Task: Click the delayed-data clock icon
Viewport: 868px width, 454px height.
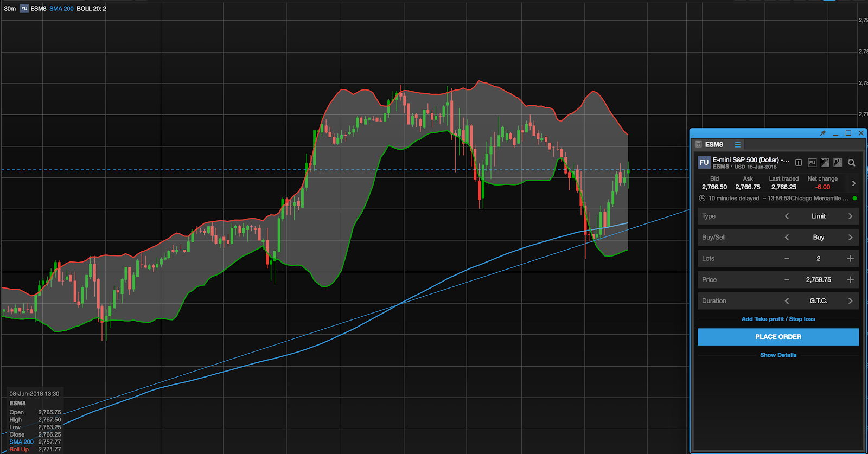Action: pyautogui.click(x=702, y=199)
